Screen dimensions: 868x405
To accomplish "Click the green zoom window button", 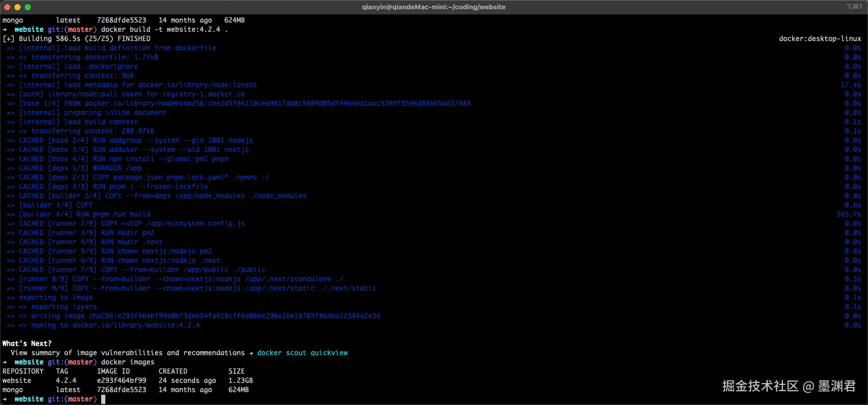I will 28,7.
